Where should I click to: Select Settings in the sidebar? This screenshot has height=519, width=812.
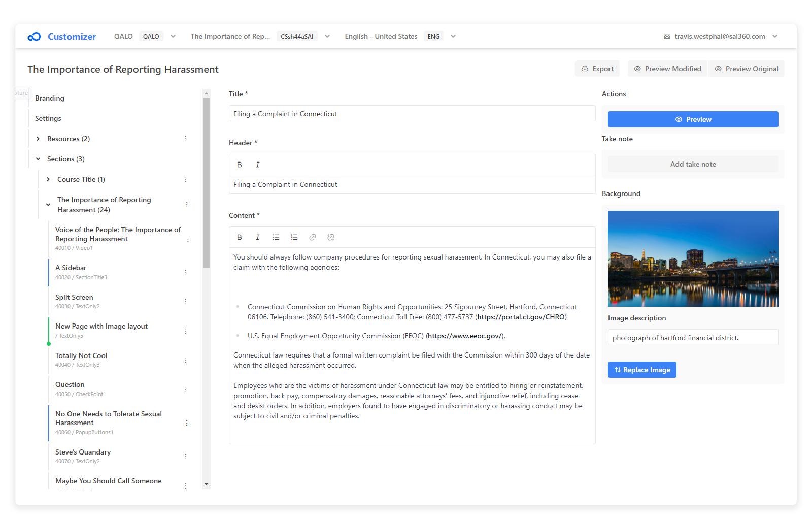48,118
